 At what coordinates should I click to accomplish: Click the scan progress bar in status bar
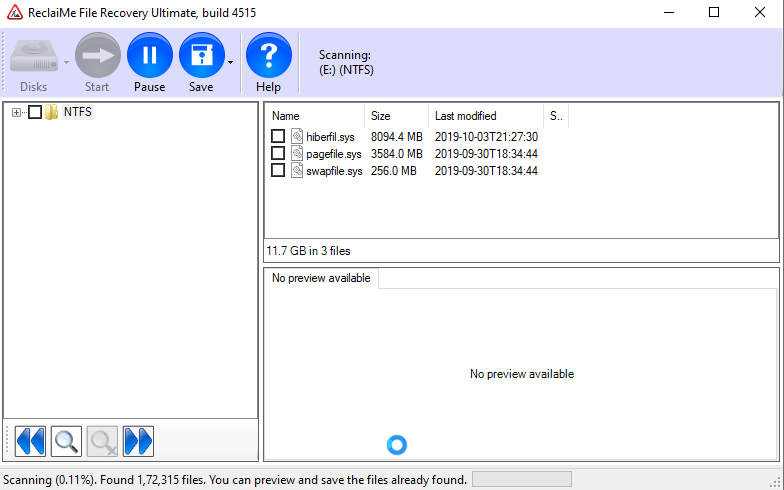[522, 479]
